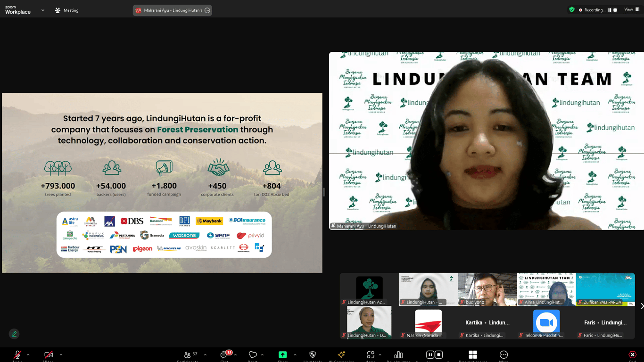Click the '+804 ton CO2 Absorbed' statistic

272,178
